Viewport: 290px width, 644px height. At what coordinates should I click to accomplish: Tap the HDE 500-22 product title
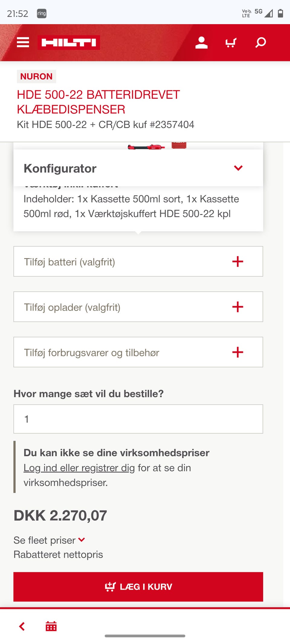[98, 102]
